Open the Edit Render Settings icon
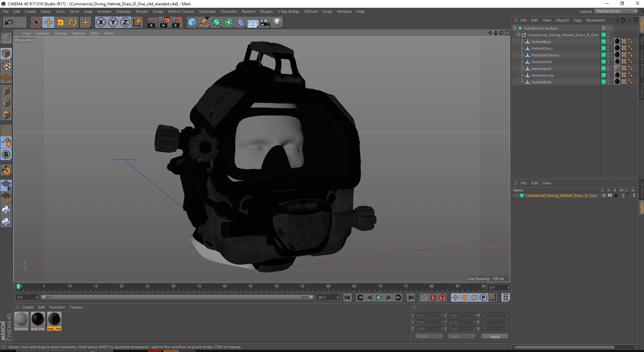 [177, 23]
